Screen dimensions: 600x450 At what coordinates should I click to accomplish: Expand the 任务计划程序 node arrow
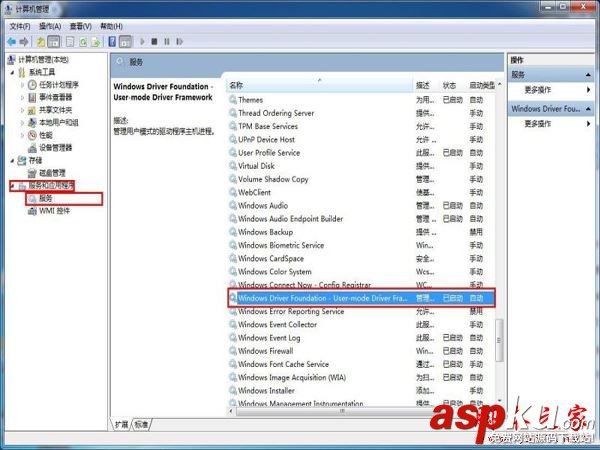pos(22,85)
